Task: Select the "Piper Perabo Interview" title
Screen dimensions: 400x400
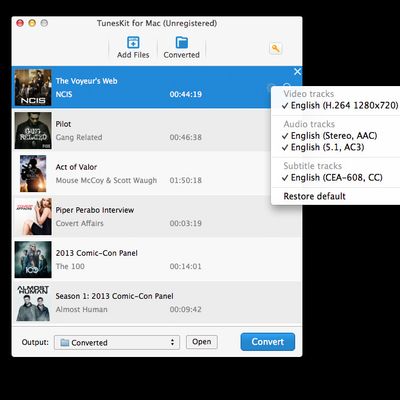Action: coord(95,210)
